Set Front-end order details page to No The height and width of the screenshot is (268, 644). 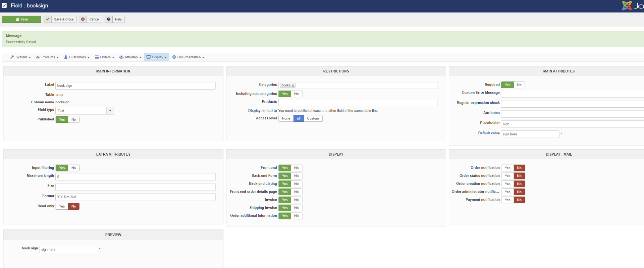click(x=297, y=192)
